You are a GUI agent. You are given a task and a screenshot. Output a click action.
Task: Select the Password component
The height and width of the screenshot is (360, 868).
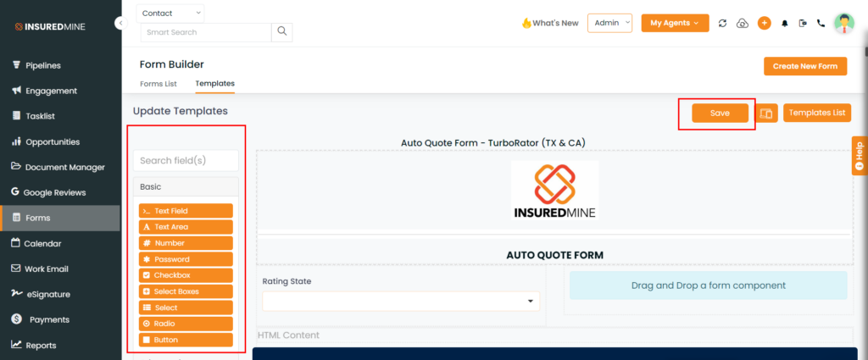186,259
